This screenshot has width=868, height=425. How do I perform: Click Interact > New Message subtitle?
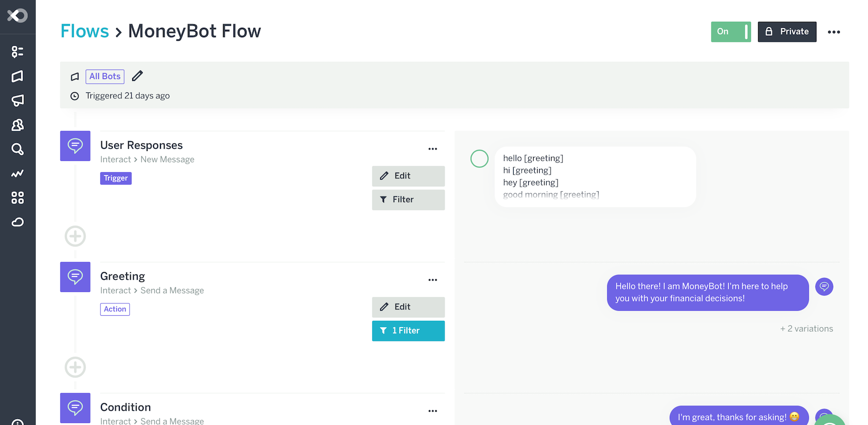coord(147,159)
